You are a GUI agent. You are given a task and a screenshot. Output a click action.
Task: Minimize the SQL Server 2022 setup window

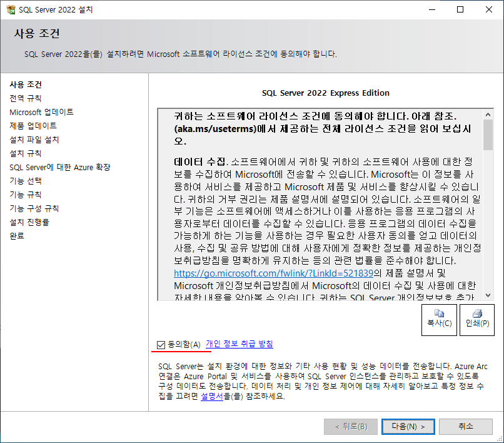tap(432, 9)
